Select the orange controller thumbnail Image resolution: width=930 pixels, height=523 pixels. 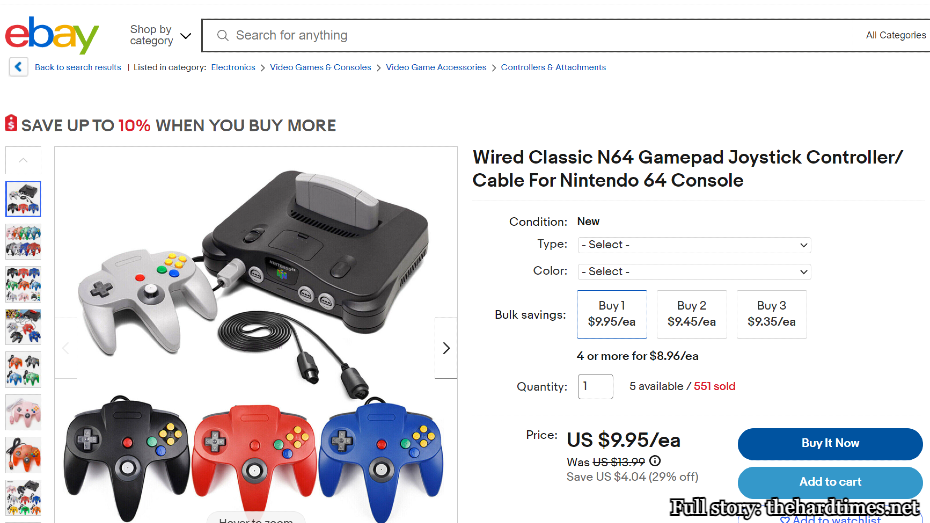[23, 455]
